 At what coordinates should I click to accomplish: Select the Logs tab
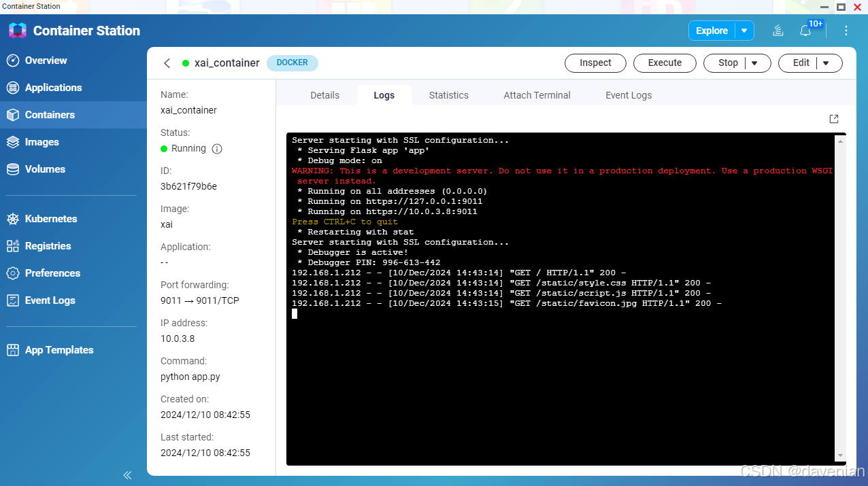coord(384,95)
